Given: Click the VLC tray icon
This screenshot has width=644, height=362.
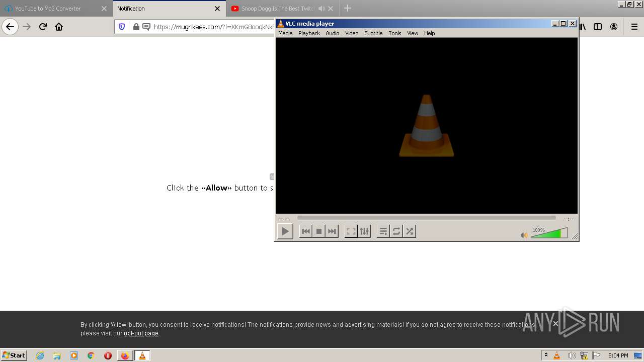Looking at the screenshot, I should (557, 355).
